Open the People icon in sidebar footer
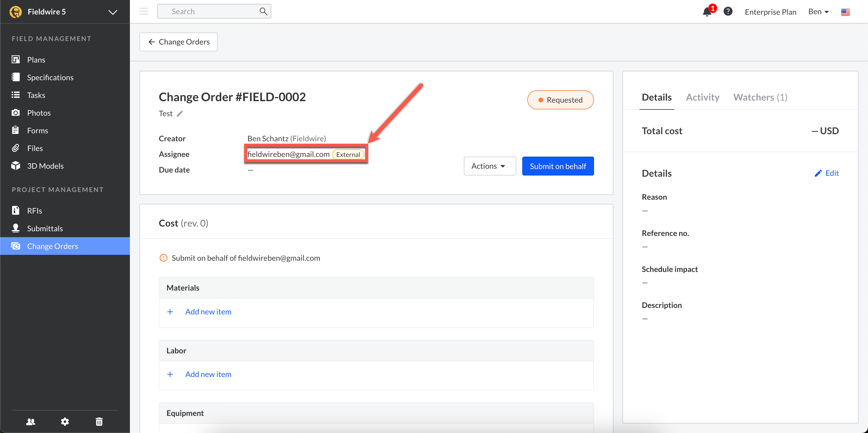The image size is (868, 433). click(x=31, y=421)
